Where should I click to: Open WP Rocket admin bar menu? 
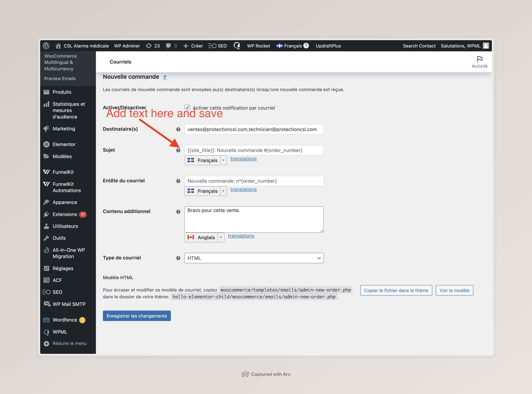259,46
